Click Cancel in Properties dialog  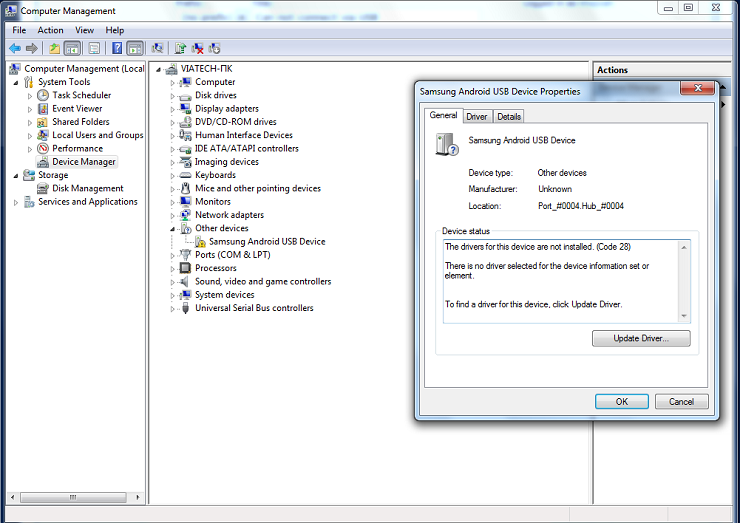point(681,401)
